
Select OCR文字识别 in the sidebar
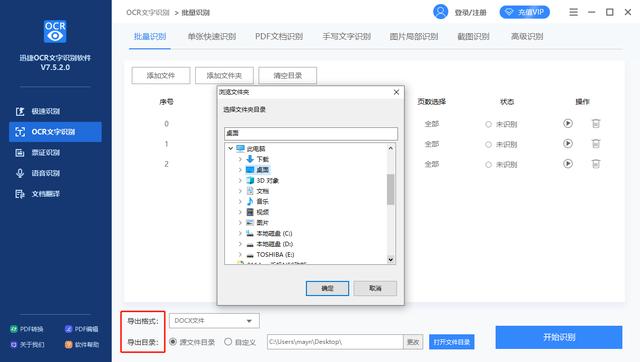pos(55,132)
